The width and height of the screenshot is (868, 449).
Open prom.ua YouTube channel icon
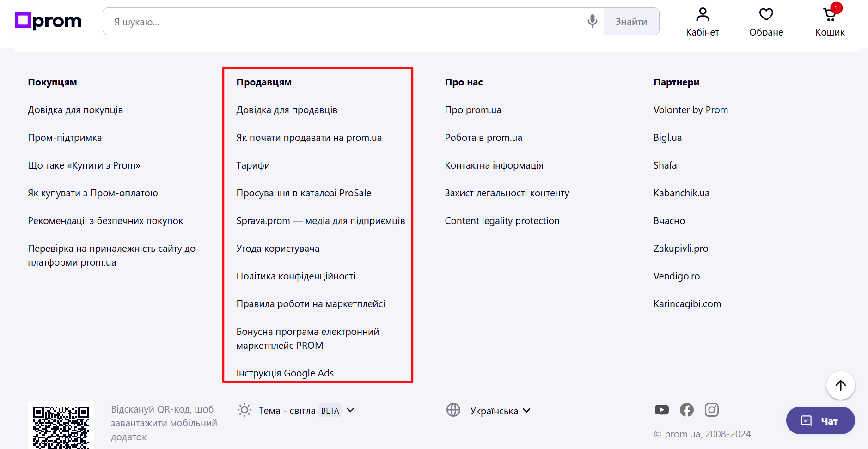662,410
